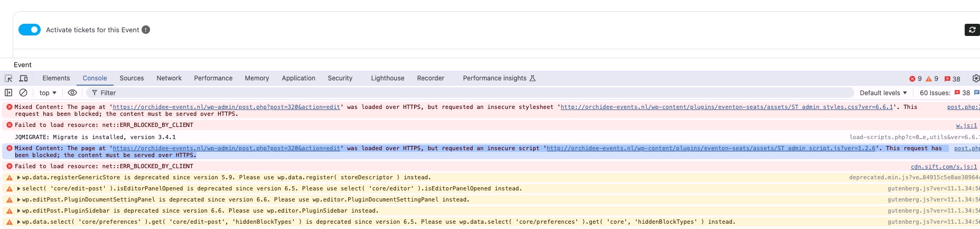The image size is (980, 229).
Task: Click the info icon beside Activate tickets label
Action: (x=146, y=30)
